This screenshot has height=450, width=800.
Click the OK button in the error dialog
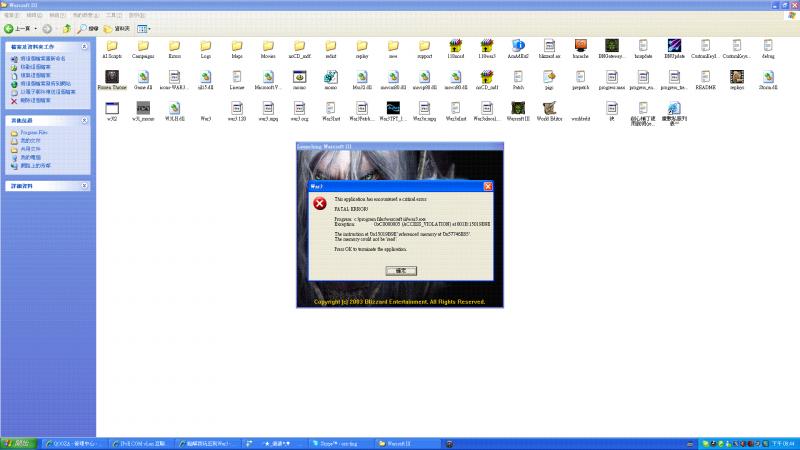pos(401,271)
